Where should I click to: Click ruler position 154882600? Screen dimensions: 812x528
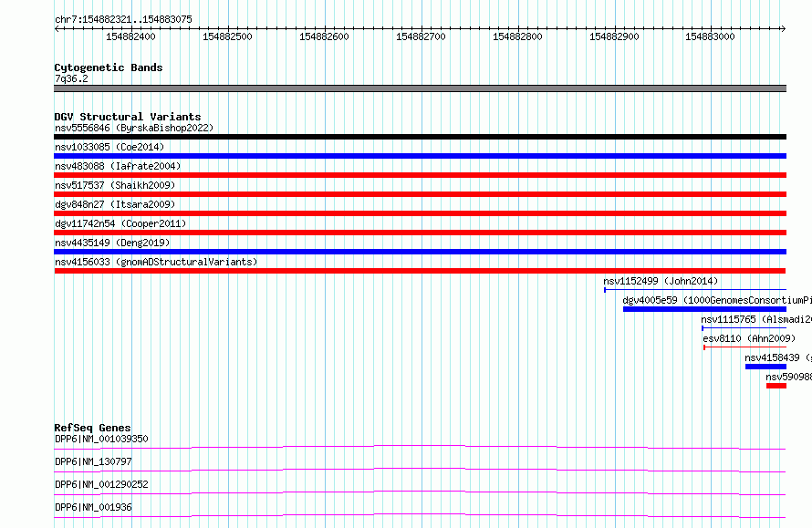(x=324, y=36)
